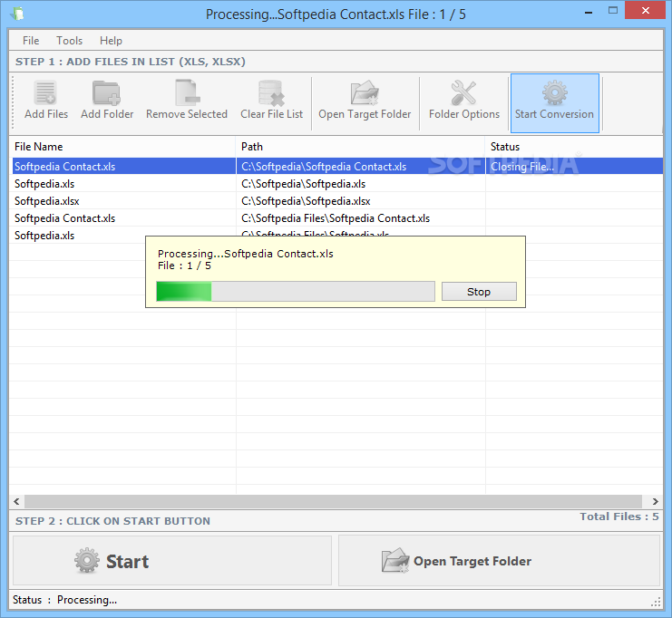Screen dimensions: 672x618
Task: Select the fifth-row Softpedia.xls file name
Action: (44, 236)
